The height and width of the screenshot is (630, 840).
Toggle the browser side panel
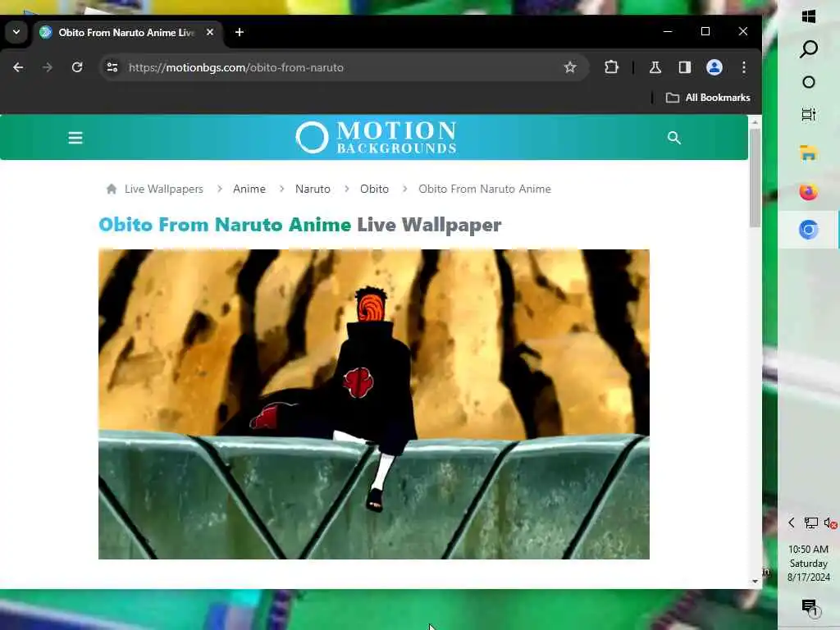click(x=685, y=67)
